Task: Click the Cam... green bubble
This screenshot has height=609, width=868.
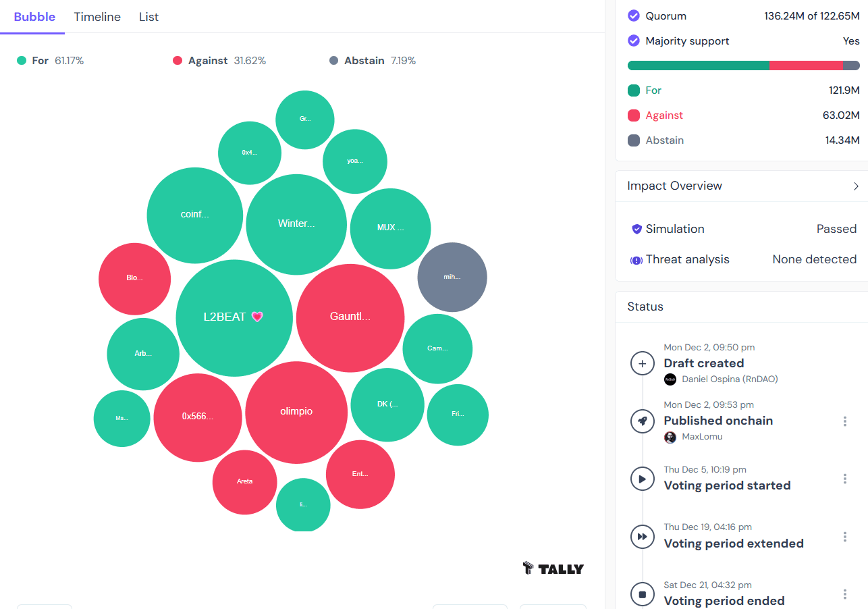Action: pos(437,349)
